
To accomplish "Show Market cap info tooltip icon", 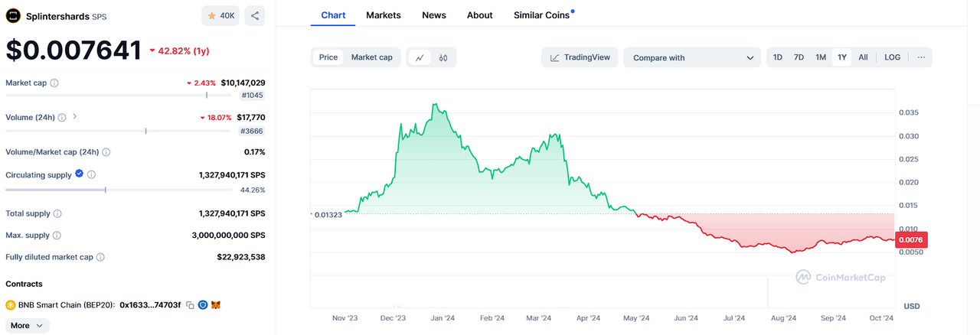I will (54, 83).
